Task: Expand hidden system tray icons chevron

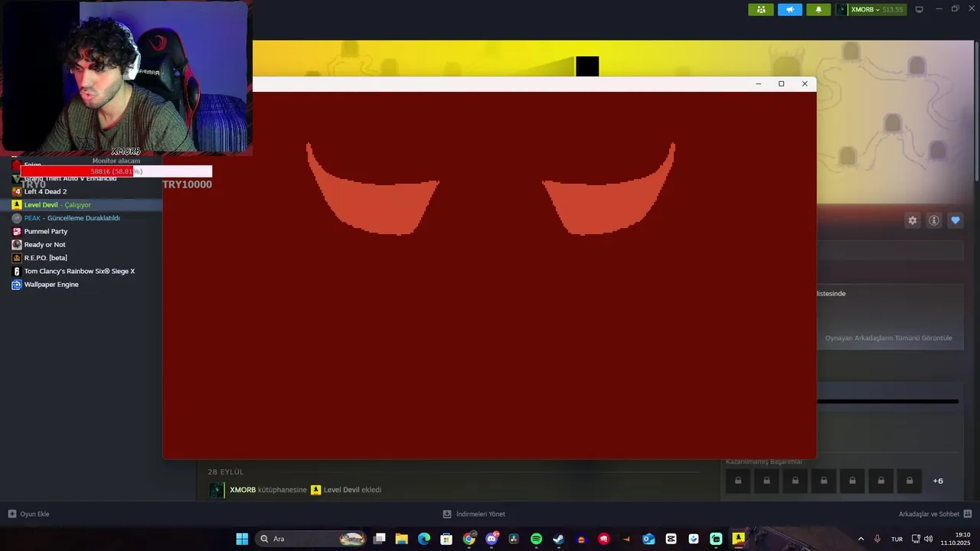Action: [x=861, y=539]
